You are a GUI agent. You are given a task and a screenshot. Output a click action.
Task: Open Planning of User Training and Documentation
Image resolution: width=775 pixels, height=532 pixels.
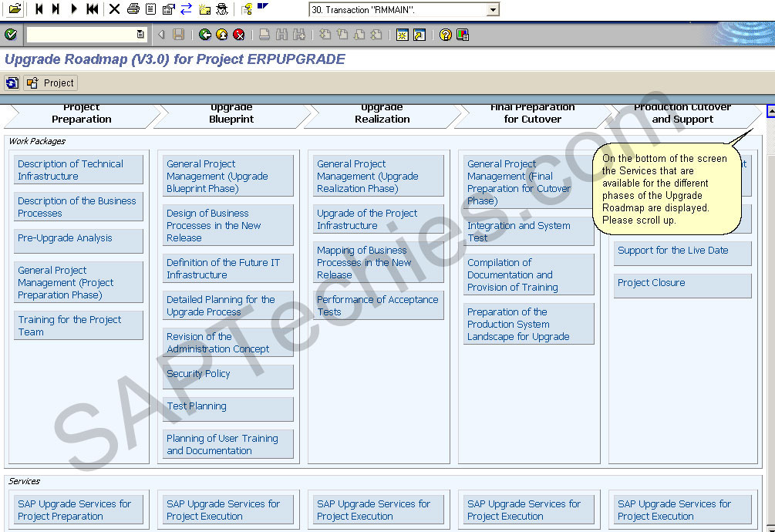[x=227, y=444]
